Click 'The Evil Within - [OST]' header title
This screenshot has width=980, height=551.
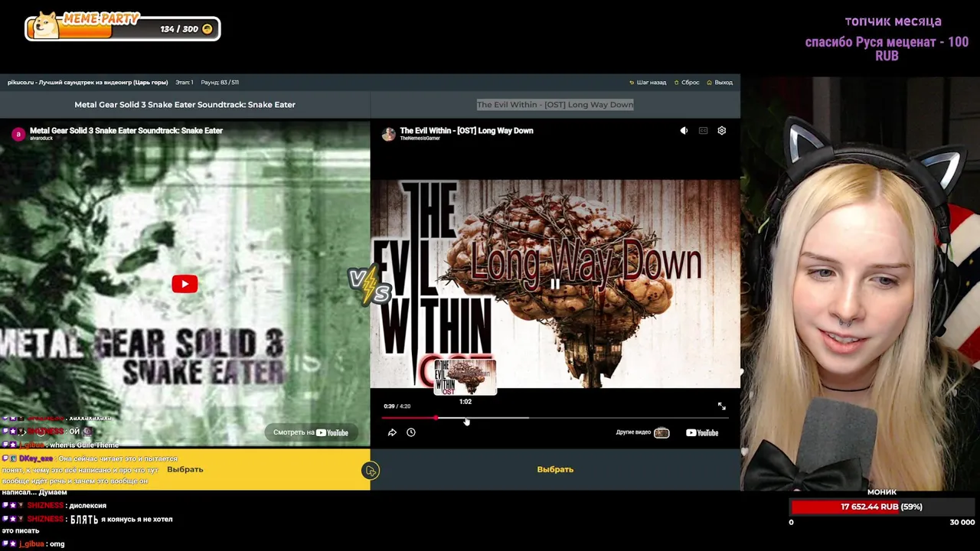point(555,104)
